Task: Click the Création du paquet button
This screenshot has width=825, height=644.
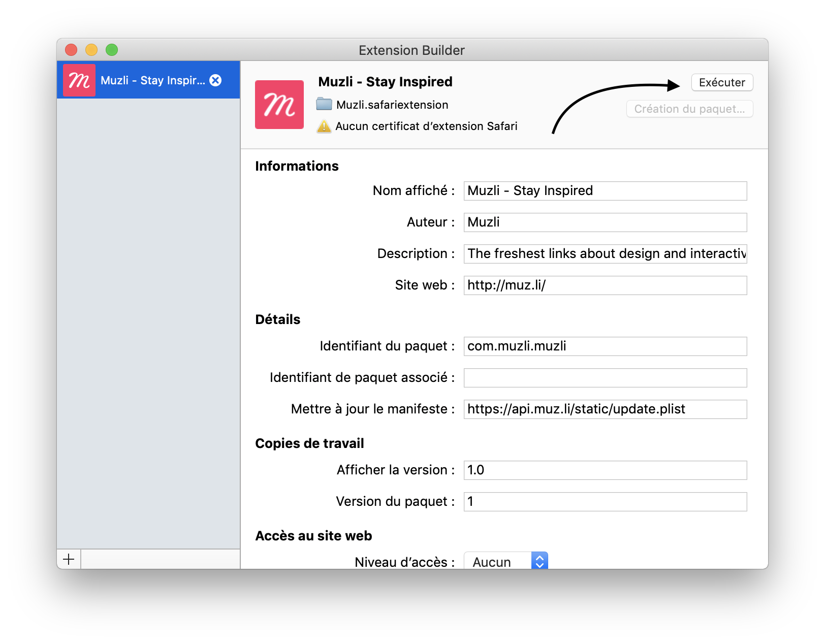Action: (689, 109)
